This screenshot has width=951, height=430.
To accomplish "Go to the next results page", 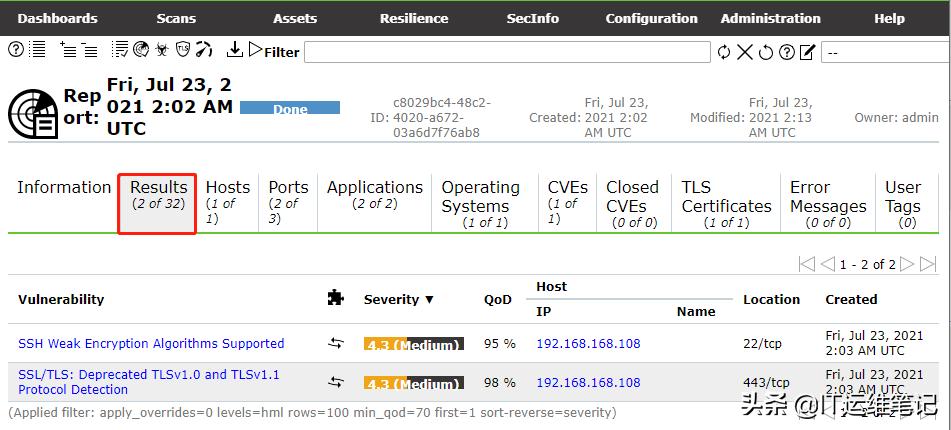I will click(907, 264).
